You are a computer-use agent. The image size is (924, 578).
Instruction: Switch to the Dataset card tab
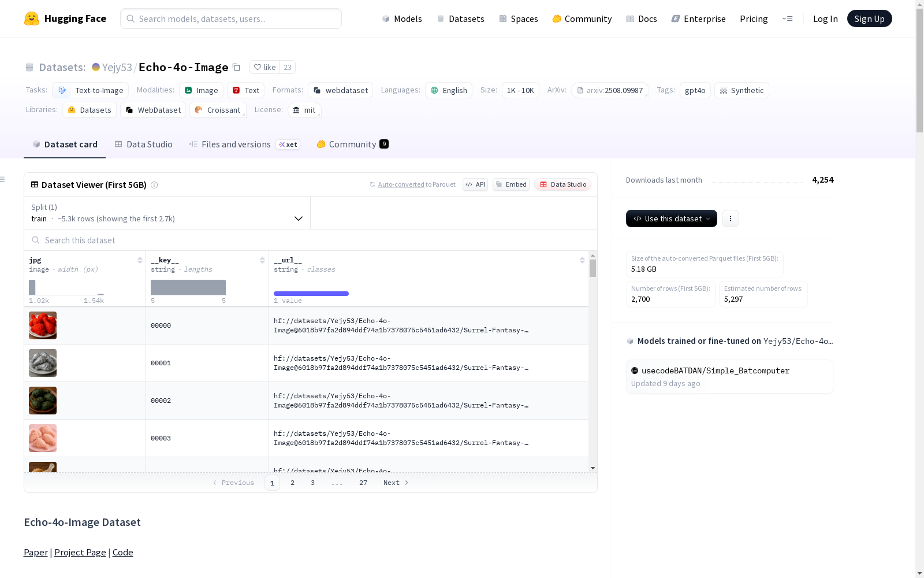(65, 144)
